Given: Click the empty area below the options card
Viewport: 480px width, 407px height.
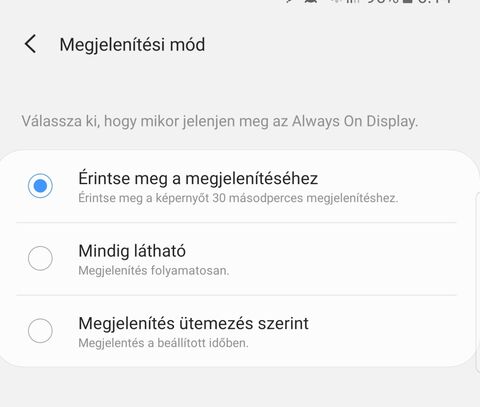Looking at the screenshot, I should pyautogui.click(x=240, y=388).
